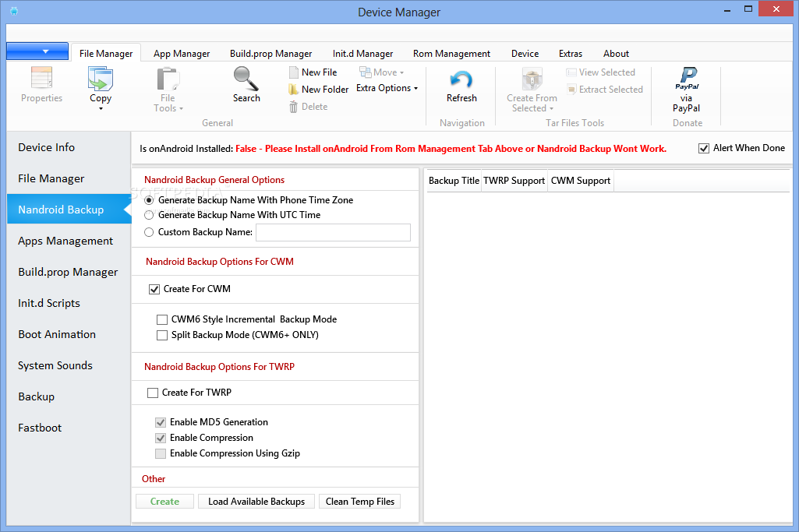Click the Move icon
799x532 pixels.
click(366, 72)
